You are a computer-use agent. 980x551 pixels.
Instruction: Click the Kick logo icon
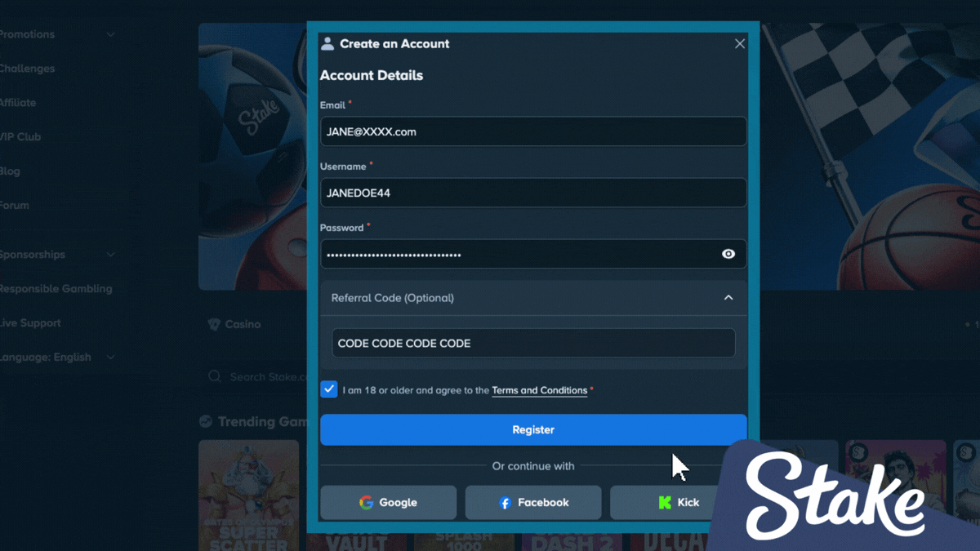665,503
